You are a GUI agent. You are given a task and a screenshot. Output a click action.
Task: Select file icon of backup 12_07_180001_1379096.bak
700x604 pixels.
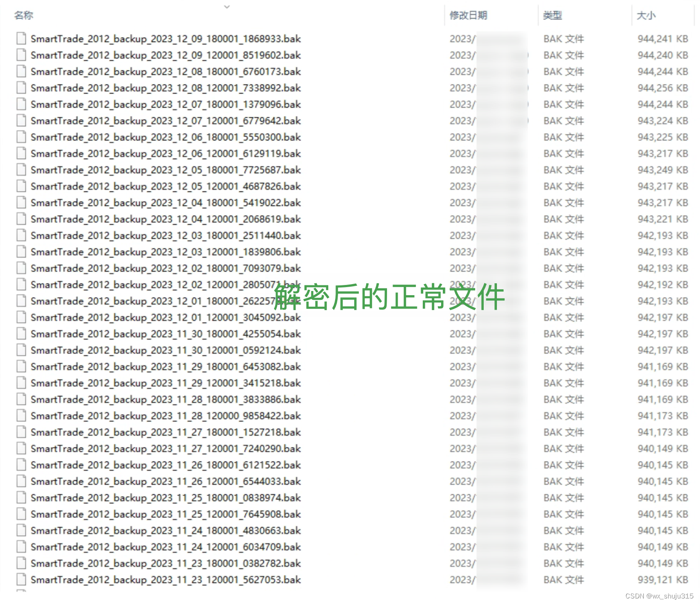21,104
